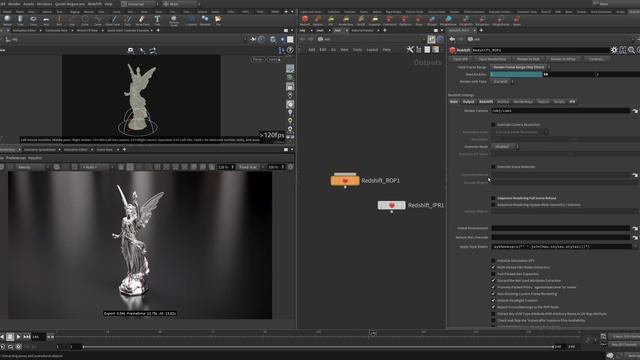This screenshot has height=360, width=640.
Task: Click the Redshift_ROP1 node
Action: (x=345, y=180)
